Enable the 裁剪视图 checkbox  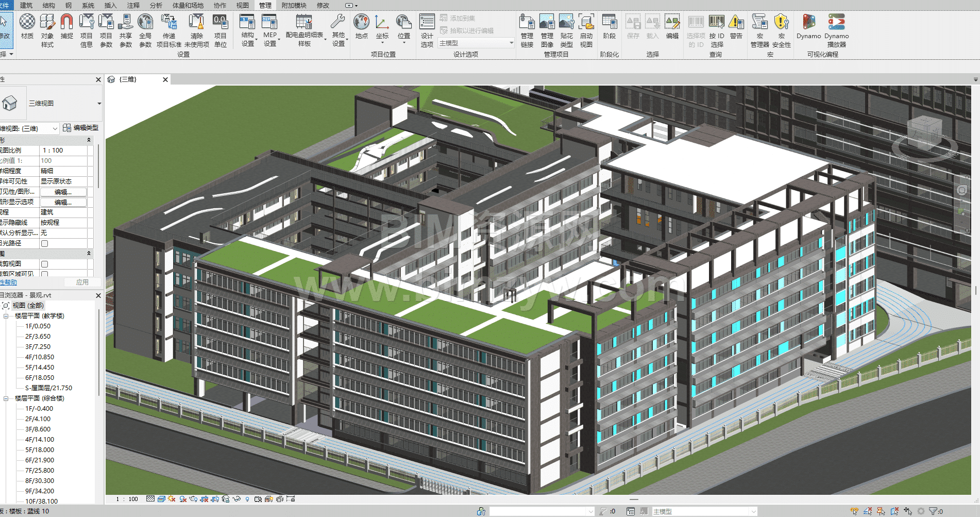pyautogui.click(x=45, y=264)
